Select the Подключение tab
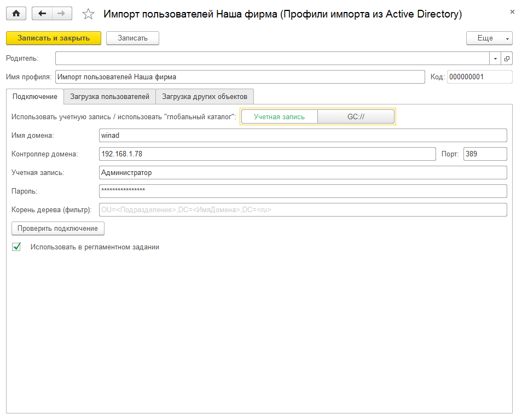The image size is (522, 420). [36, 96]
